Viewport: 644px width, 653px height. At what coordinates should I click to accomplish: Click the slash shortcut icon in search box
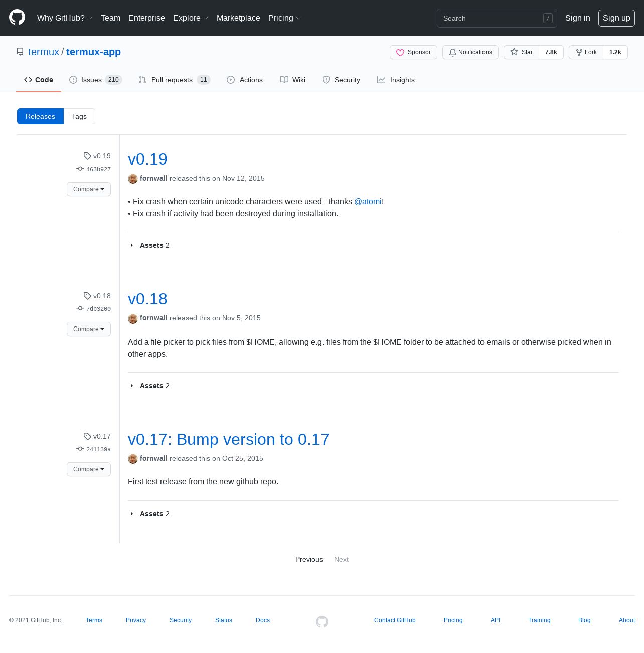[x=548, y=18]
